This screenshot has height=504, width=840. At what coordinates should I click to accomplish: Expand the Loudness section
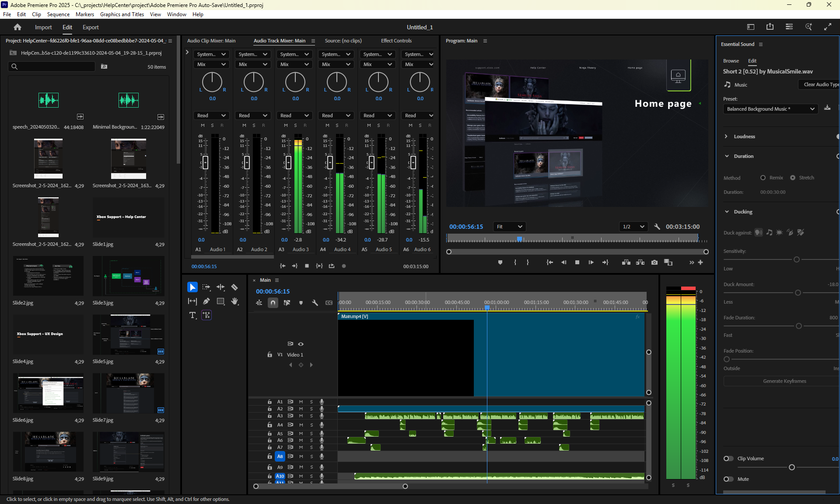click(x=726, y=136)
